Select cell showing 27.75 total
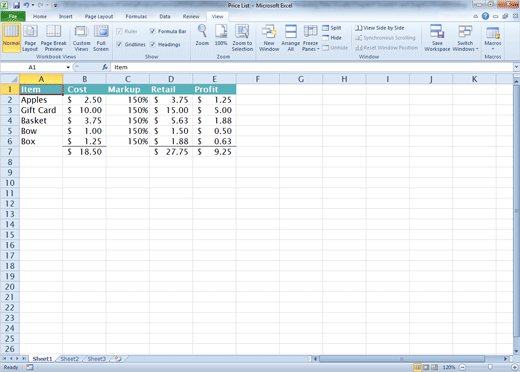Viewport: 520px width, 372px height. 171,152
